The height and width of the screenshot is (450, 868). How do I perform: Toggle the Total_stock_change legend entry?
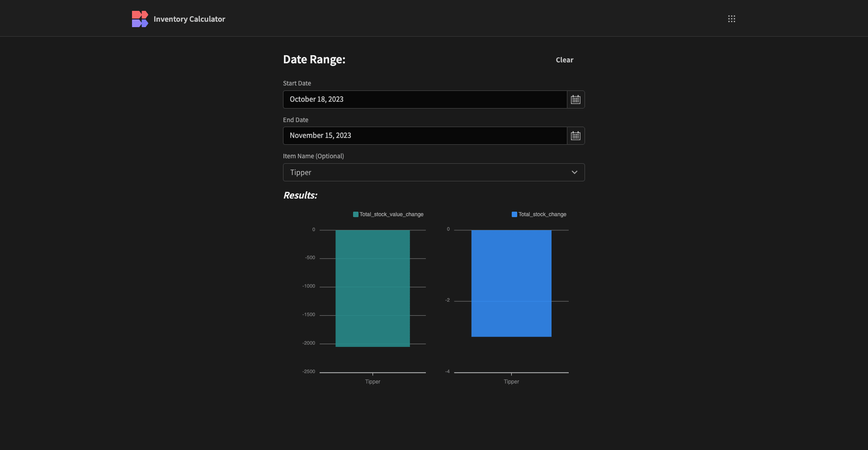point(539,214)
